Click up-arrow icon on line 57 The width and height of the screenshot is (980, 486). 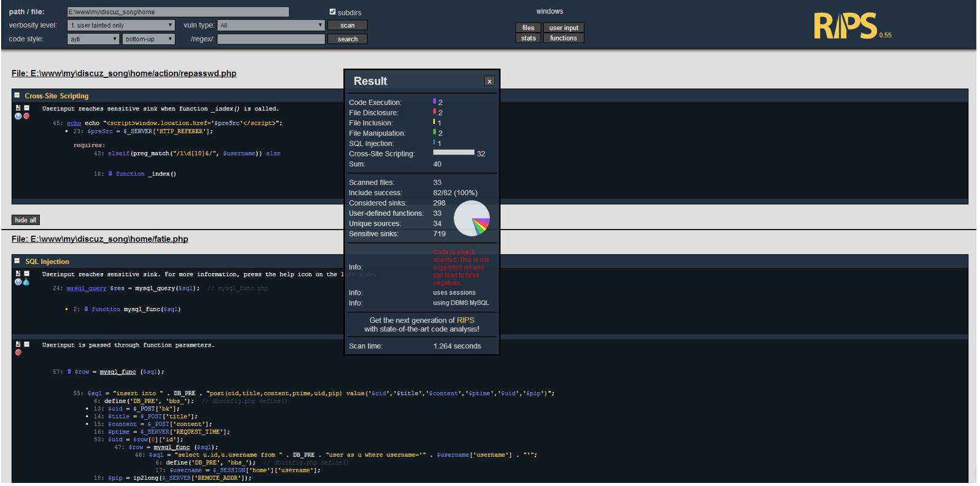point(69,372)
